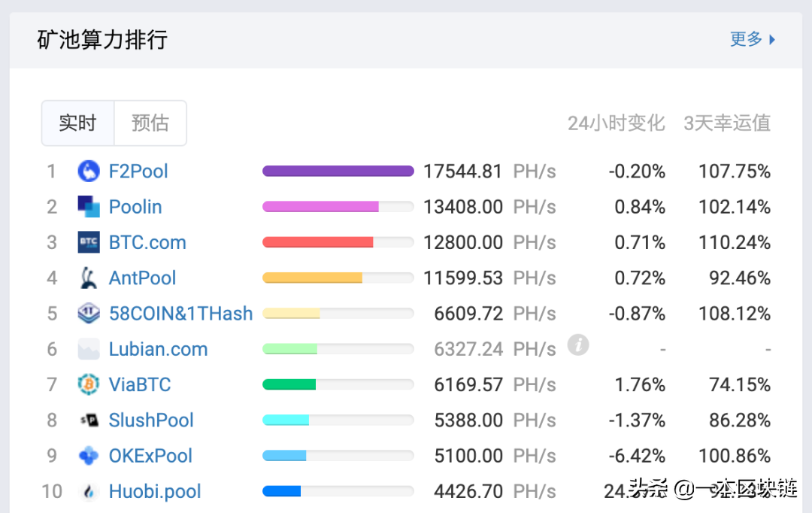Click the 3天幸运值 column header

point(726,123)
